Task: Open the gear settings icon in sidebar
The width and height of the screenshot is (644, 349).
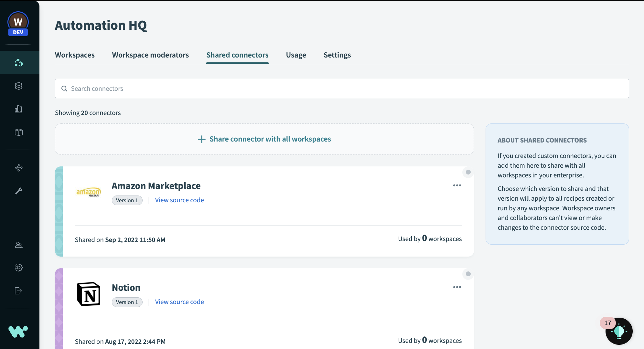Action: [x=19, y=268]
